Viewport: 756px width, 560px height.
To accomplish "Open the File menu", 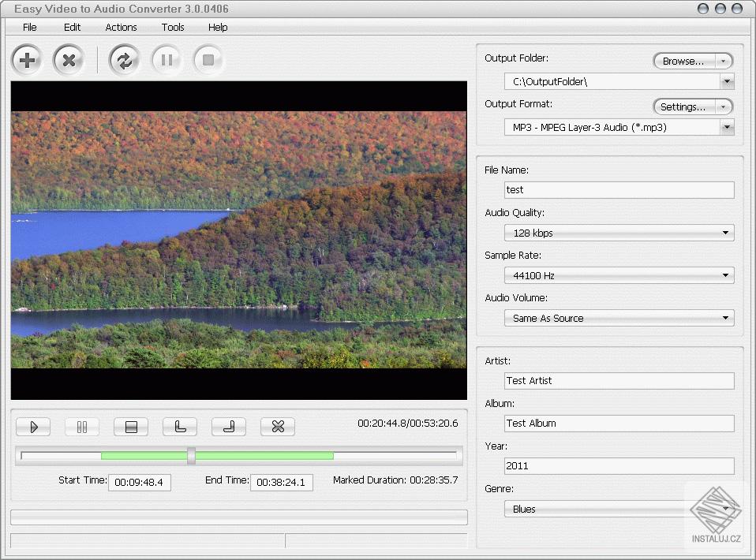I will [30, 27].
